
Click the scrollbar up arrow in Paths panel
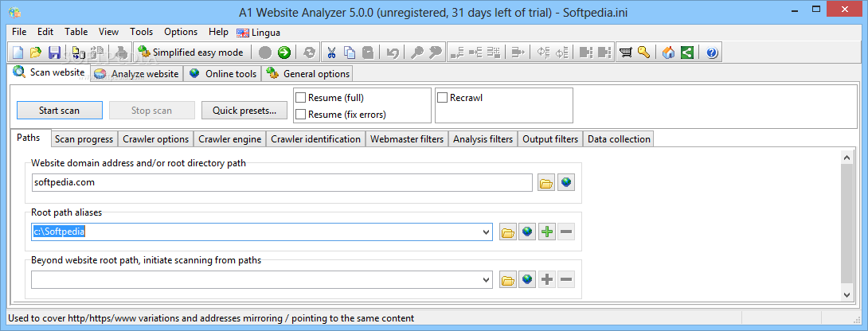pos(847,158)
